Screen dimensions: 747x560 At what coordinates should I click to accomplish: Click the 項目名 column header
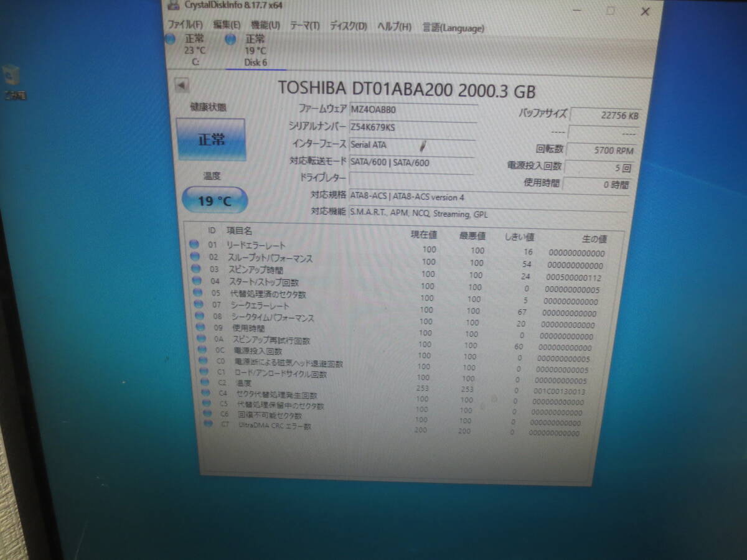tap(240, 231)
